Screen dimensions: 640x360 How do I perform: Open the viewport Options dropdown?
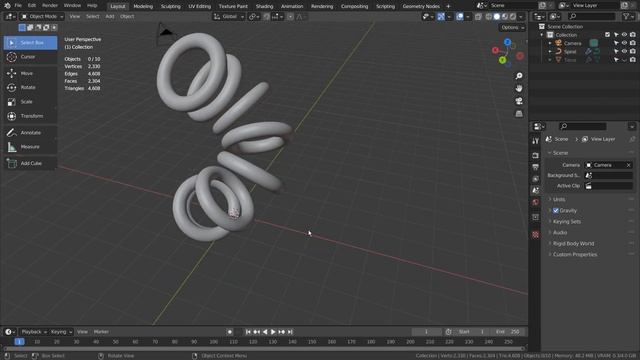click(512, 28)
